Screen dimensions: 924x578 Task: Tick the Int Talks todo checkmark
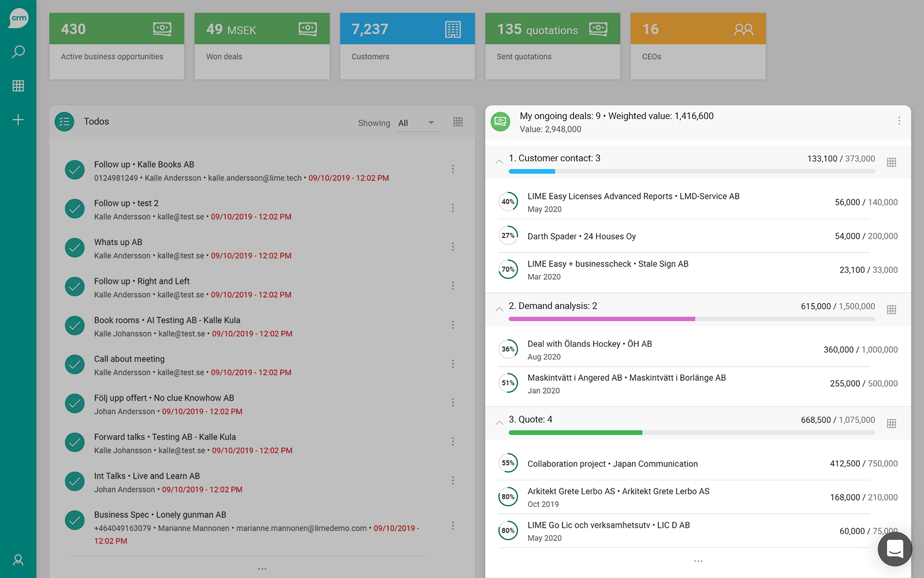[x=74, y=481]
